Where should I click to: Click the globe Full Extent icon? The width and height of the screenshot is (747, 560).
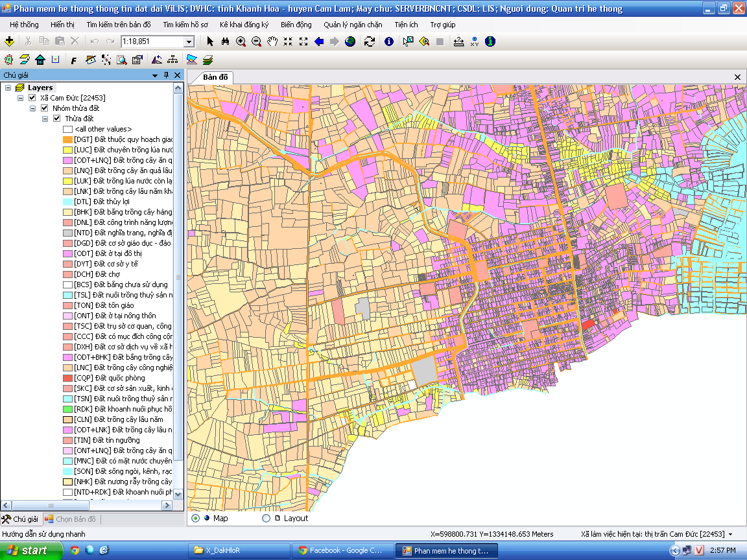tap(350, 41)
